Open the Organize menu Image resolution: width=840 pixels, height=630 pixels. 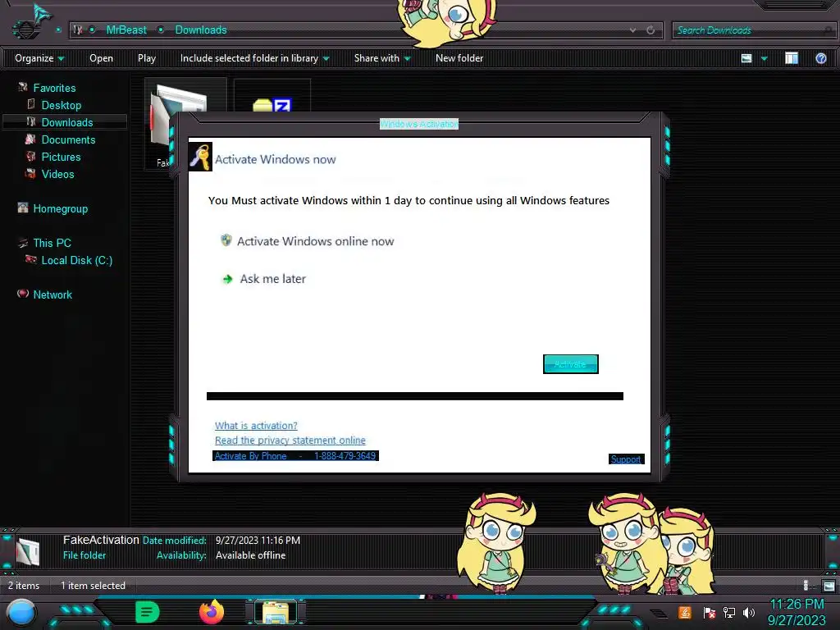(39, 58)
